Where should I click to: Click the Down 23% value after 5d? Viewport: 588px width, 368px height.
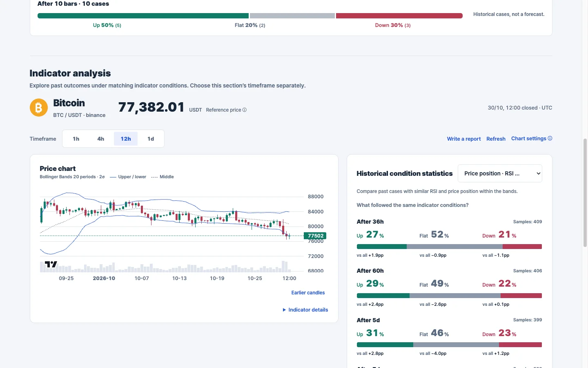pos(499,333)
